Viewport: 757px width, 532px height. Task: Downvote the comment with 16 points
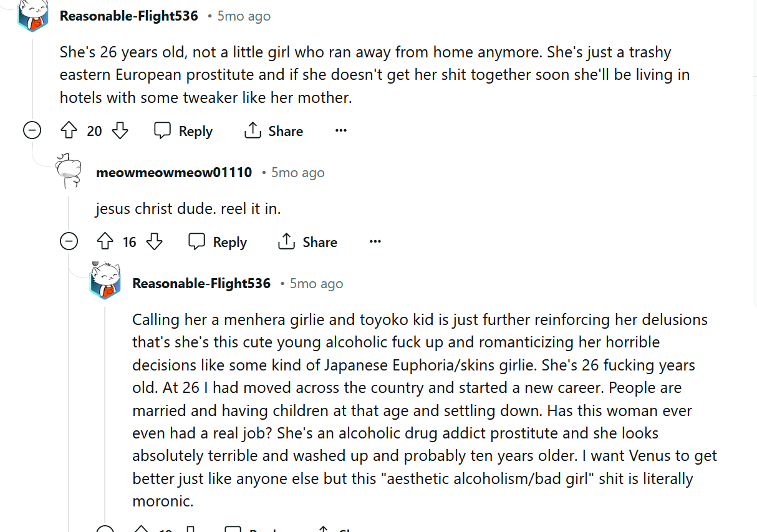[x=154, y=242]
